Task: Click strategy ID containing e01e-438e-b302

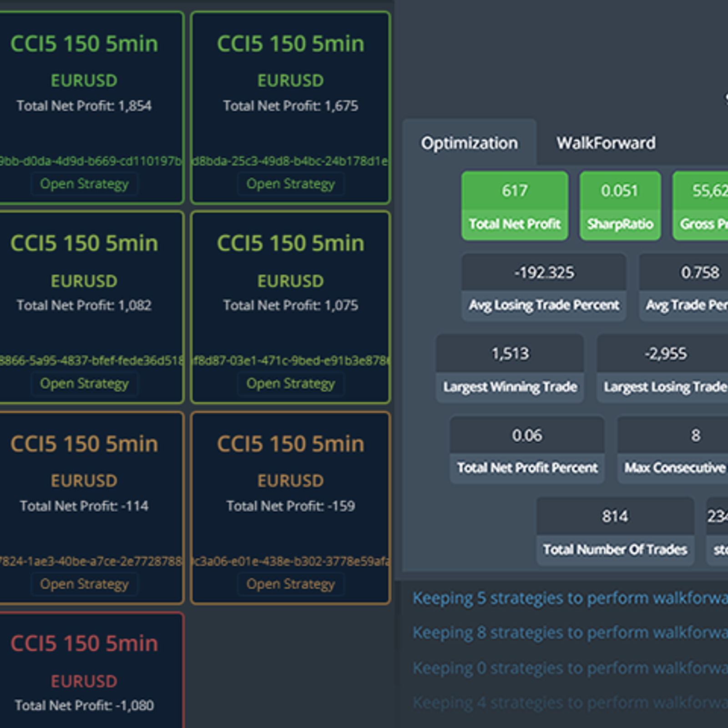Action: [291, 561]
